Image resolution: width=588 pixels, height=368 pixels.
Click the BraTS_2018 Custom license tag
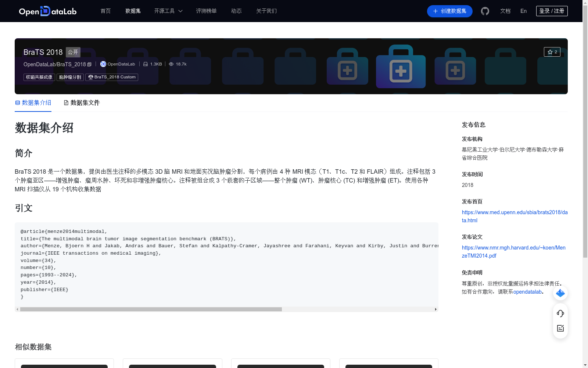[x=112, y=77]
